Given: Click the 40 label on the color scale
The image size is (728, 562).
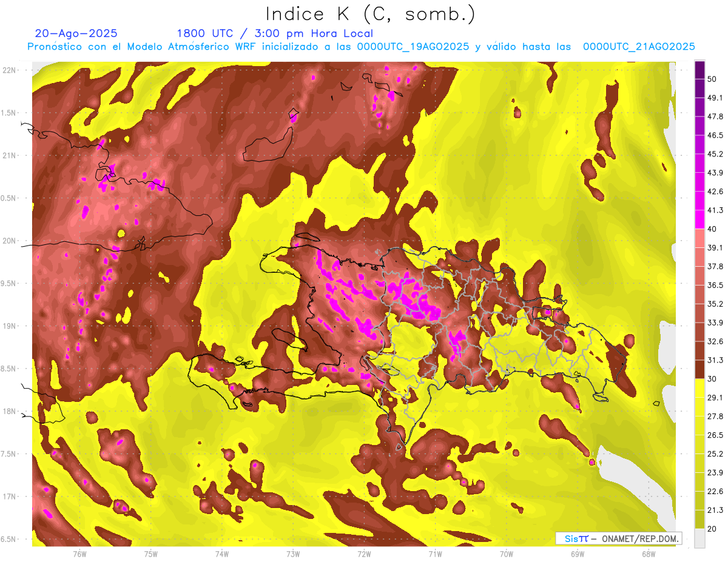Looking at the screenshot, I should [x=712, y=229].
